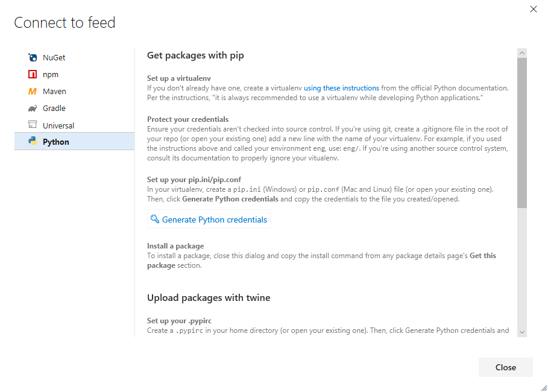This screenshot has height=392, width=548.
Task: Click the npm logo icon
Action: (33, 75)
